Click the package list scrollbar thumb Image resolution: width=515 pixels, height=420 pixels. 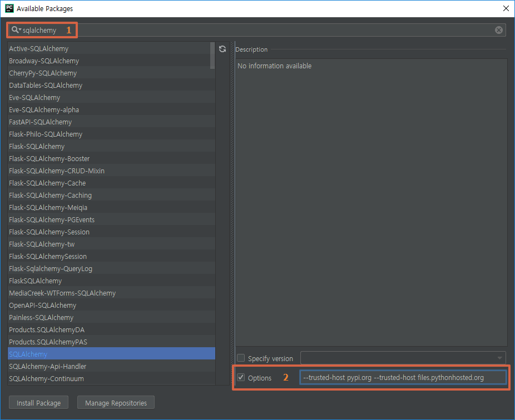(x=212, y=56)
